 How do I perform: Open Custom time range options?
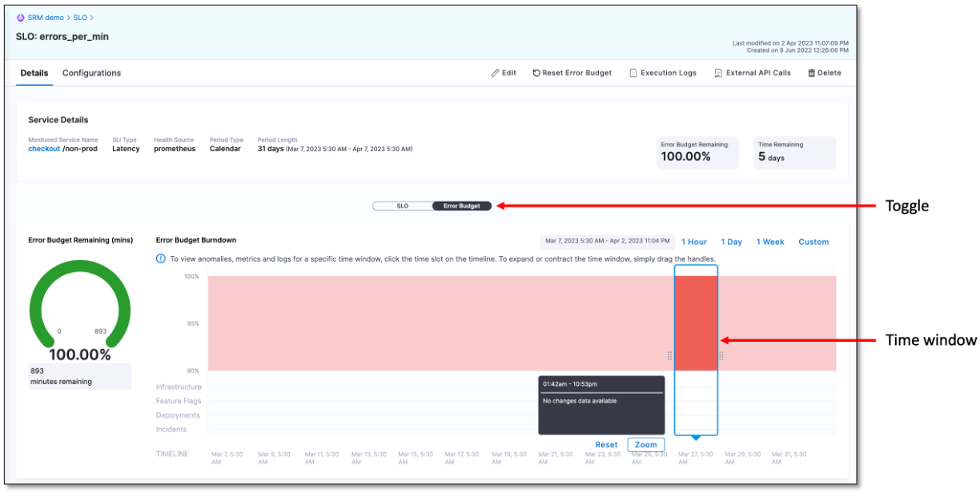click(x=813, y=242)
